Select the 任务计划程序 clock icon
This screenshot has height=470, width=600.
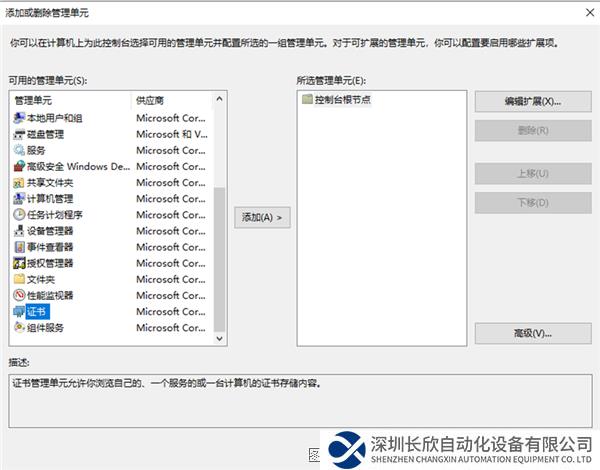[19, 214]
